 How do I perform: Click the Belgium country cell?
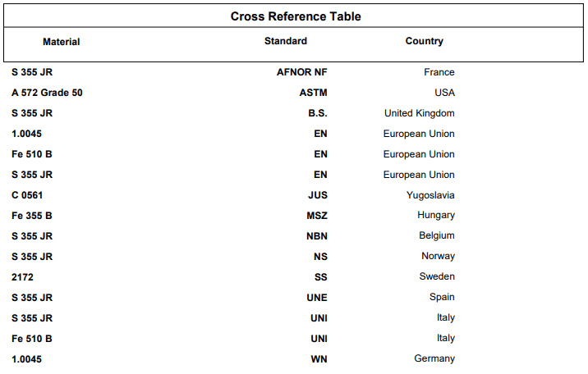tap(436, 236)
